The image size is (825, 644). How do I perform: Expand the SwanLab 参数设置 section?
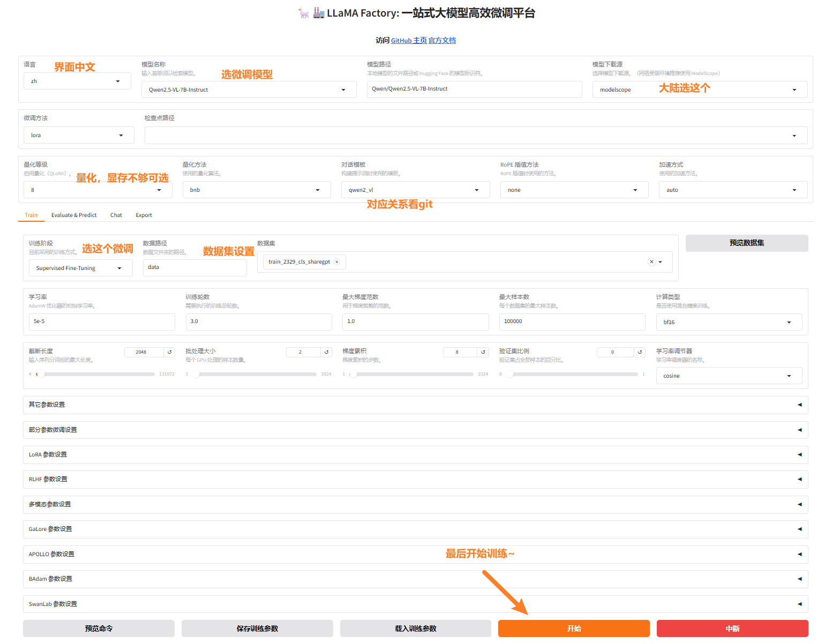pos(416,604)
